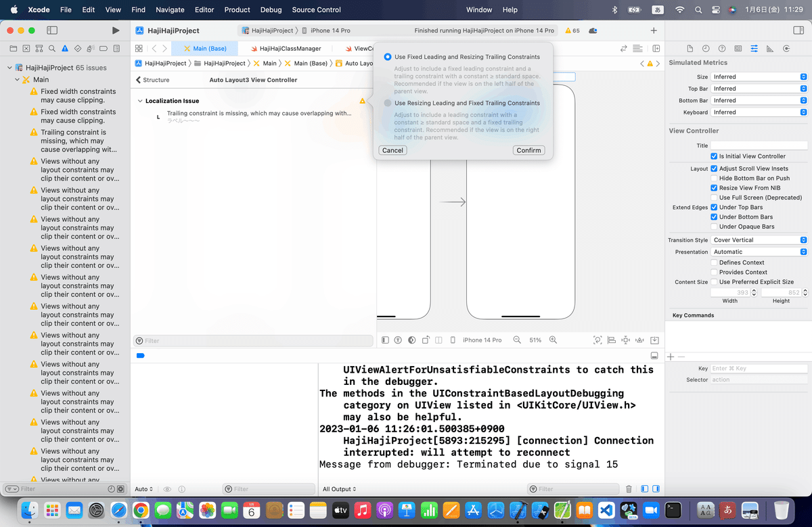Open the Test navigator diamond icon

pyautogui.click(x=78, y=49)
